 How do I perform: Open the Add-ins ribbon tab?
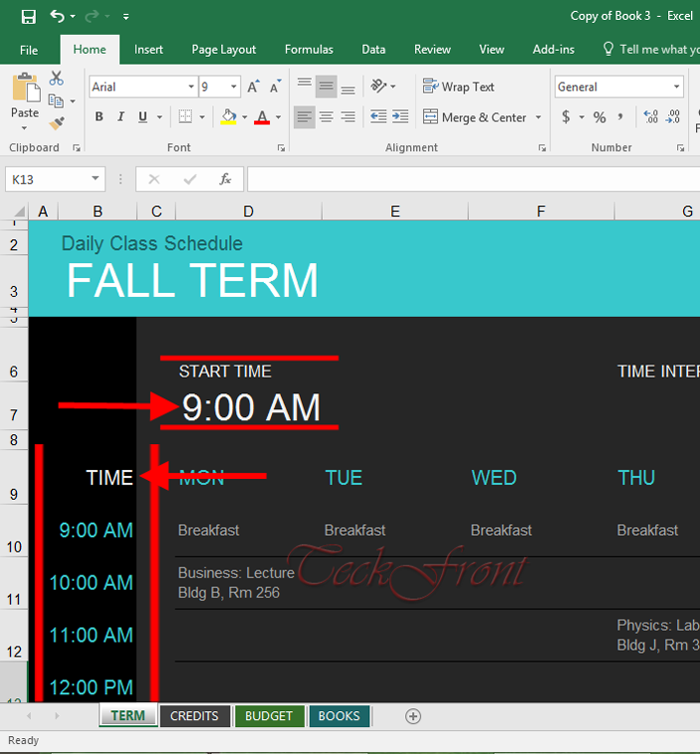[554, 50]
